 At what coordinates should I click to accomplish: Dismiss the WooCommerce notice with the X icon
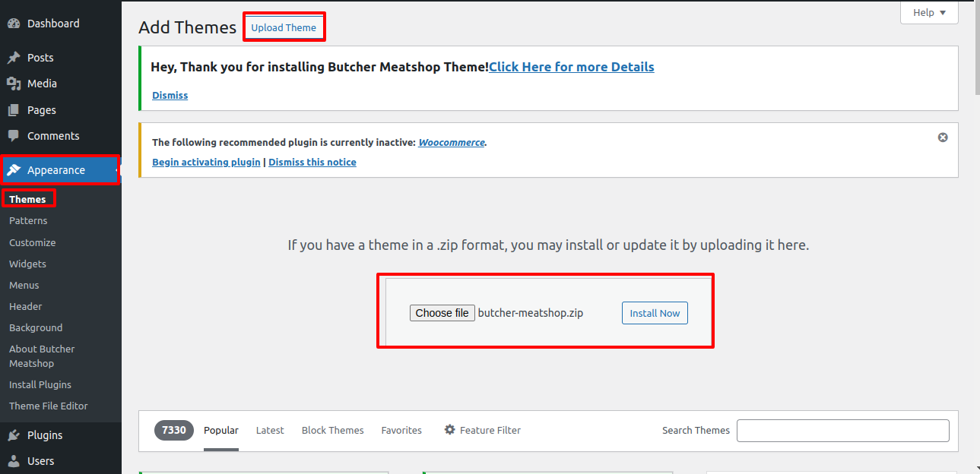pos(943,137)
